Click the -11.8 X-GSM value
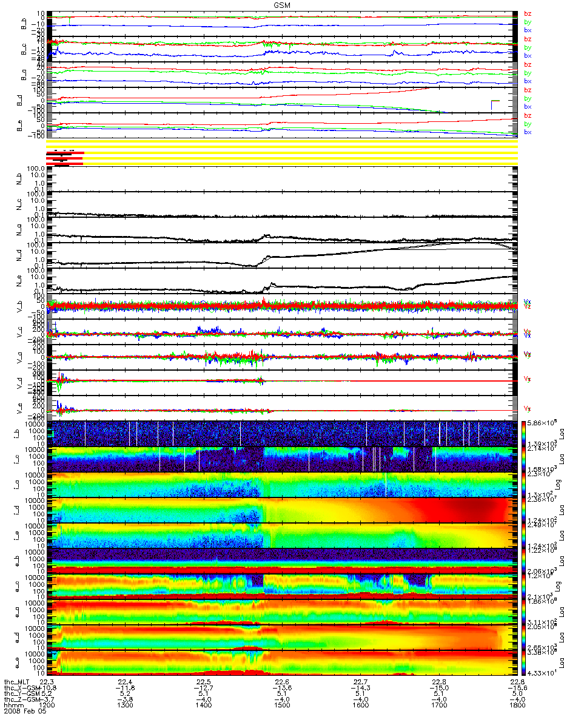Viewport: 564px width, 728px height. click(x=126, y=688)
